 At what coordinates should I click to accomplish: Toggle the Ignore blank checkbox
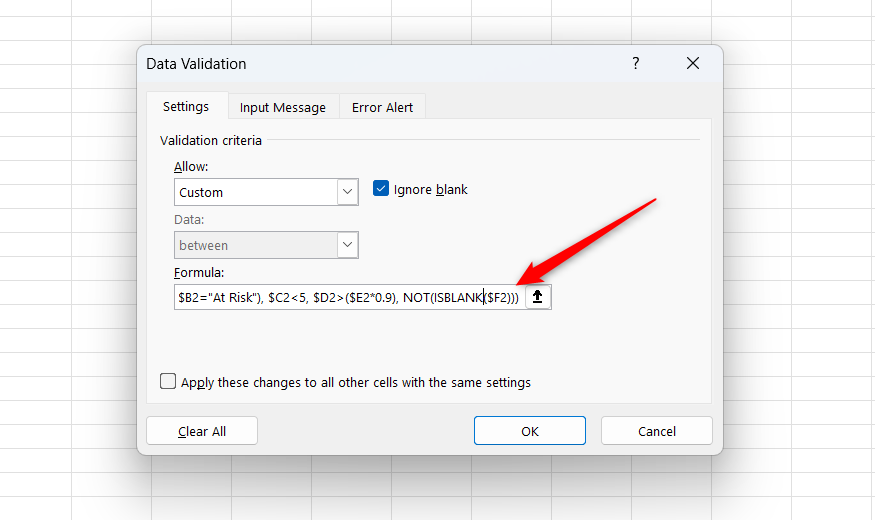click(381, 189)
